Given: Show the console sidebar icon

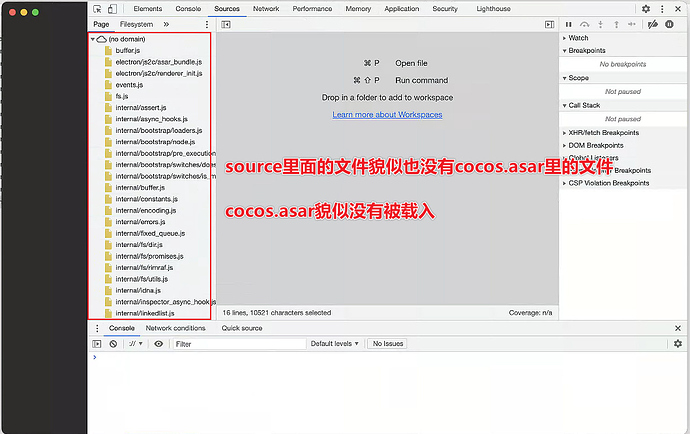Looking at the screenshot, I should (x=97, y=344).
